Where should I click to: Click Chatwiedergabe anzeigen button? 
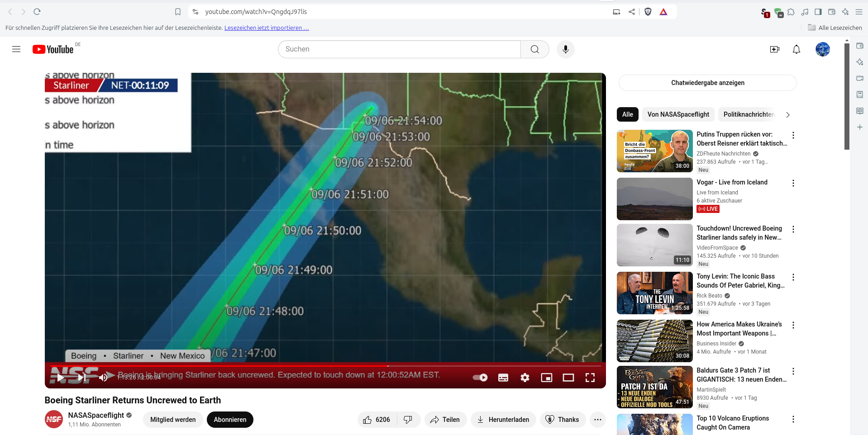point(708,83)
